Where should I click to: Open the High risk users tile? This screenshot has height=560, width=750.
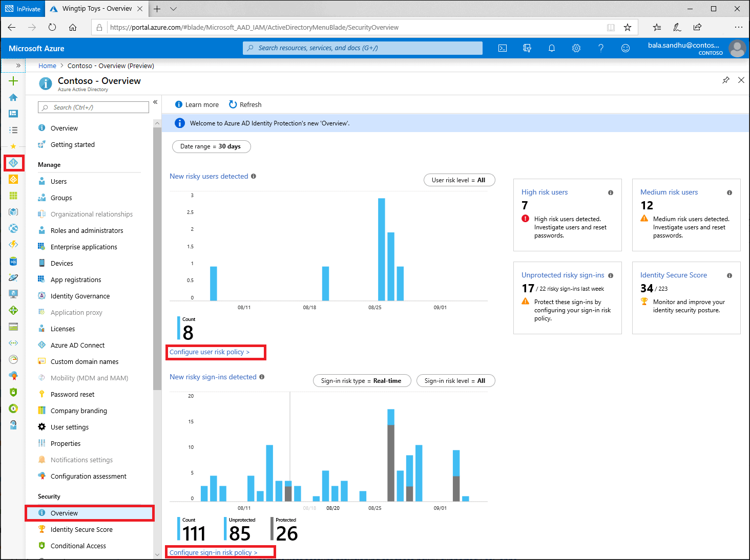pyautogui.click(x=567, y=215)
